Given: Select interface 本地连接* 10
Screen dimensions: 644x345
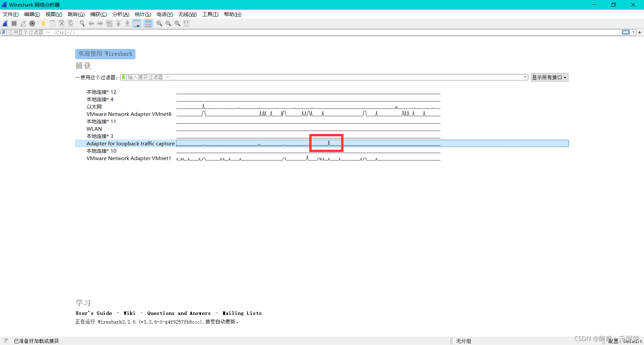Looking at the screenshot, I should click(x=101, y=151).
